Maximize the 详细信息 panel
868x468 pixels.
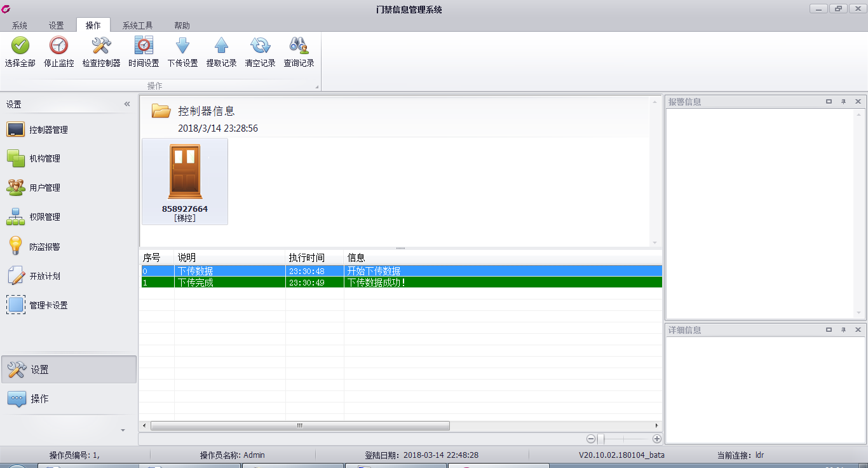point(829,330)
